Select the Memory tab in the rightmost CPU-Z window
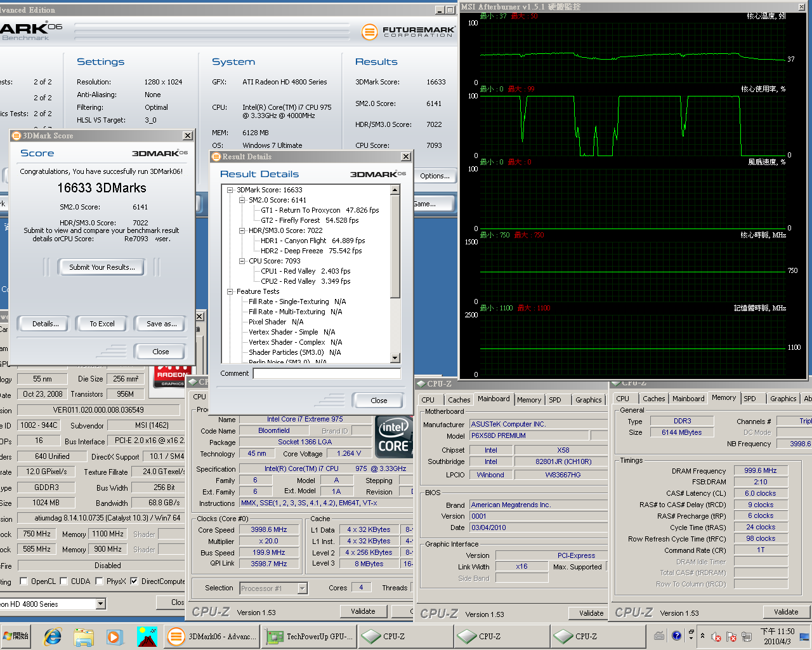The width and height of the screenshot is (812, 650). [724, 397]
